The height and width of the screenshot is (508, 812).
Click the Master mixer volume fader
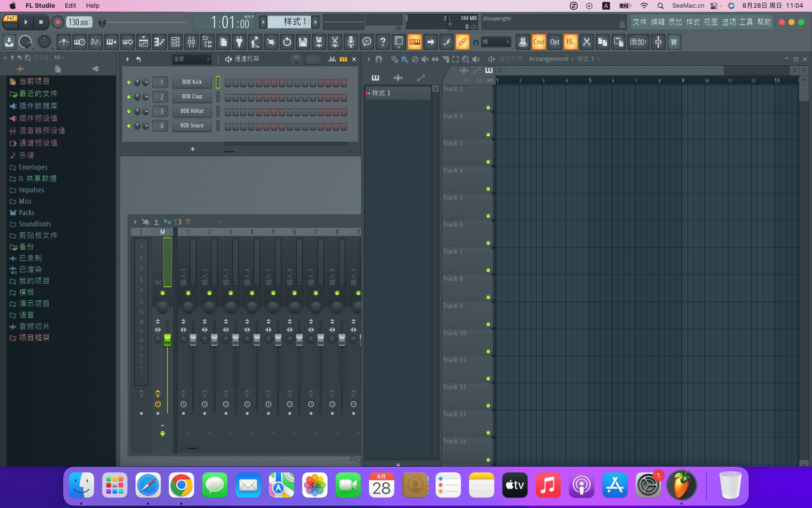point(167,340)
